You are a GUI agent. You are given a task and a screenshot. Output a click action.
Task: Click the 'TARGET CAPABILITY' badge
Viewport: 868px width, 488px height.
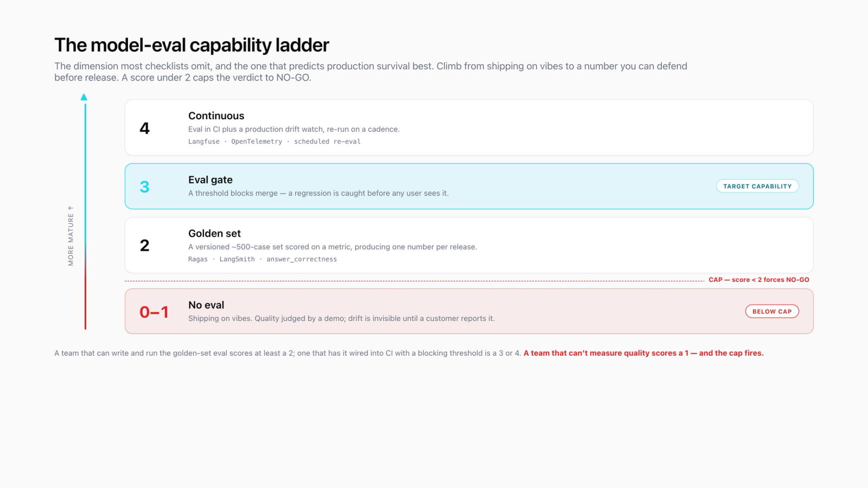tap(757, 186)
